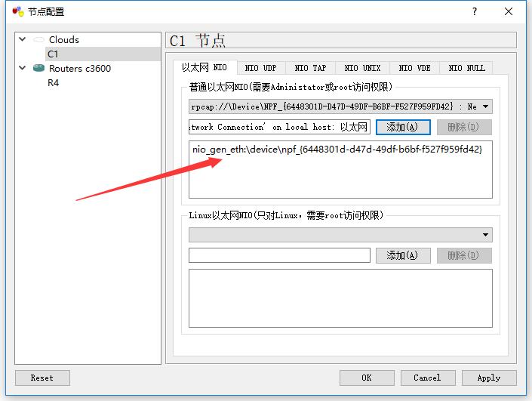Click the C1 节点 header title
This screenshot has width=532, height=401.
click(198, 41)
